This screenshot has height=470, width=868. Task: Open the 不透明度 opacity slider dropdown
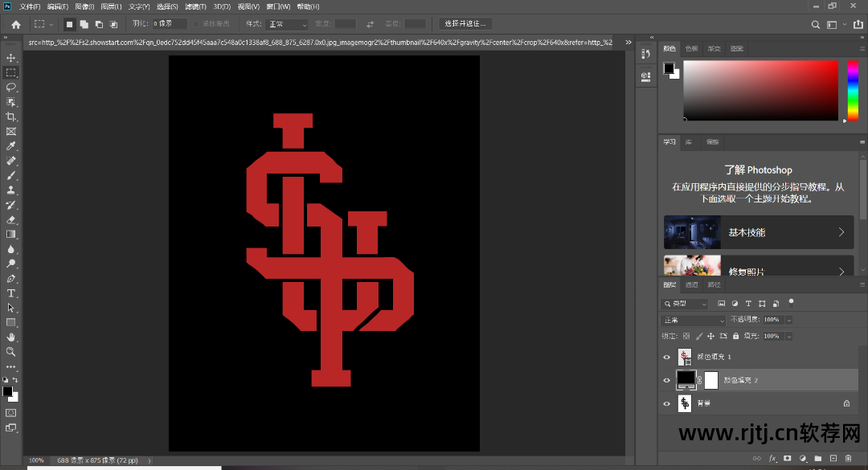click(789, 320)
